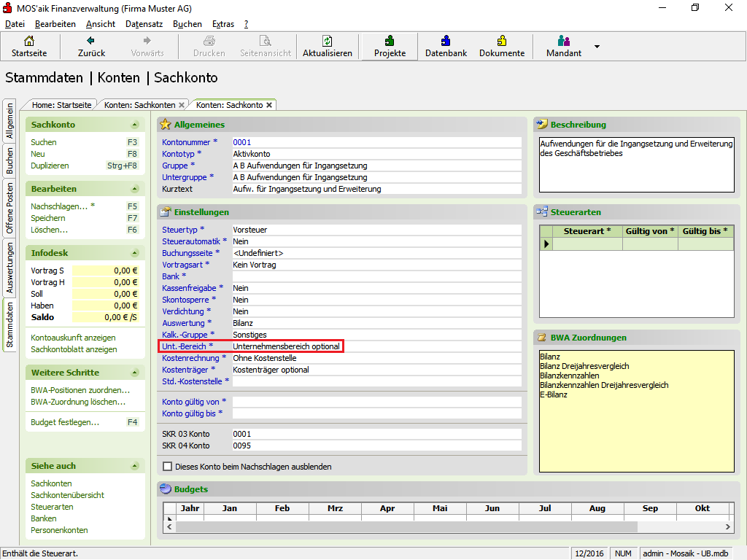
Task: Open the ? help menu
Action: 247,24
